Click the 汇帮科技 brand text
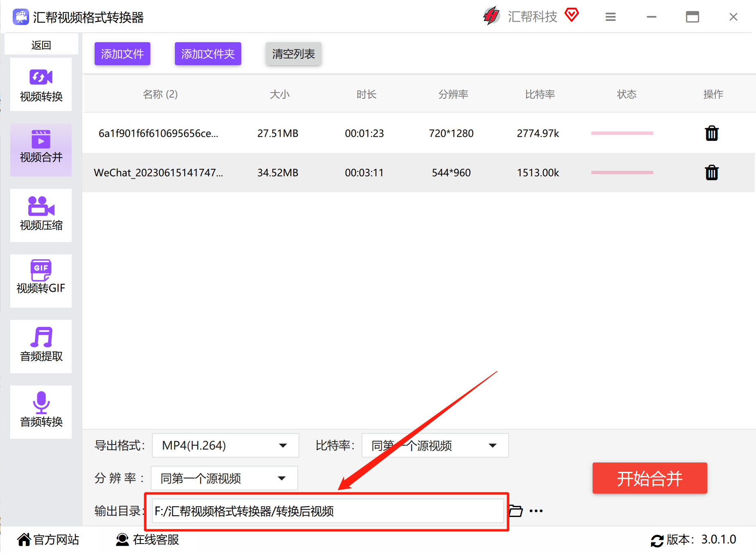756x553 pixels. point(533,16)
